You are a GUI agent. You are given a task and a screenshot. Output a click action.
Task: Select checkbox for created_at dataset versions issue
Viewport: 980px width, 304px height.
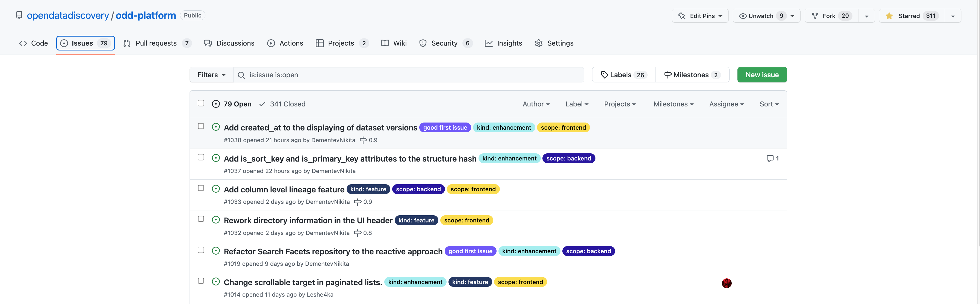pyautogui.click(x=201, y=126)
